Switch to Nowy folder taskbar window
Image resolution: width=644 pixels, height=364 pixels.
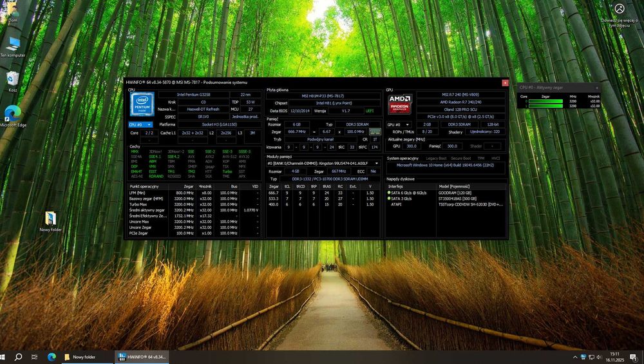(x=88, y=357)
